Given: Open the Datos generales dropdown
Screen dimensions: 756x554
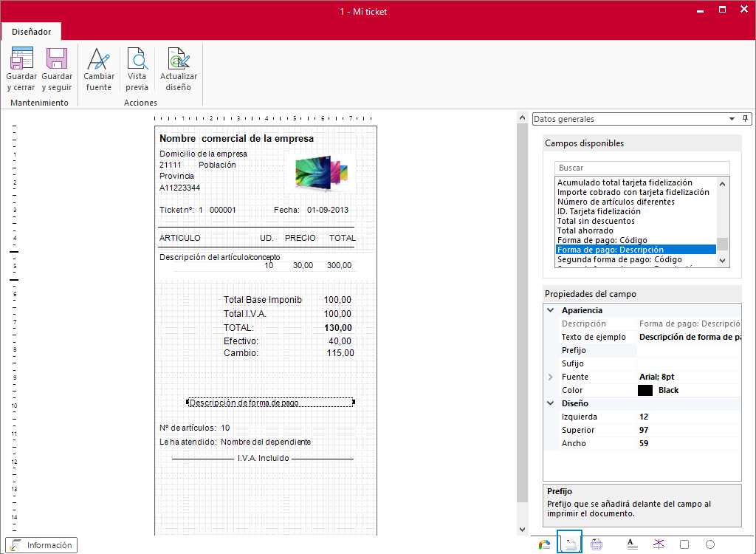Looking at the screenshot, I should [x=732, y=119].
